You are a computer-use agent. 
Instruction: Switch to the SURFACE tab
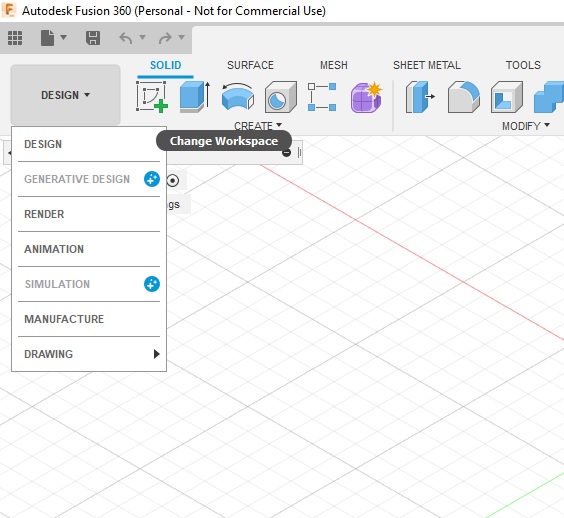250,65
